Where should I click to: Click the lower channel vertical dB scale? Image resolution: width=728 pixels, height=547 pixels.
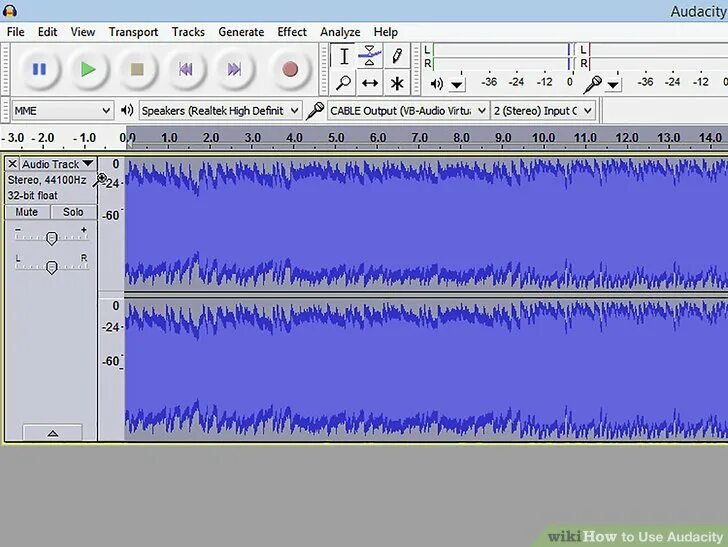111,369
